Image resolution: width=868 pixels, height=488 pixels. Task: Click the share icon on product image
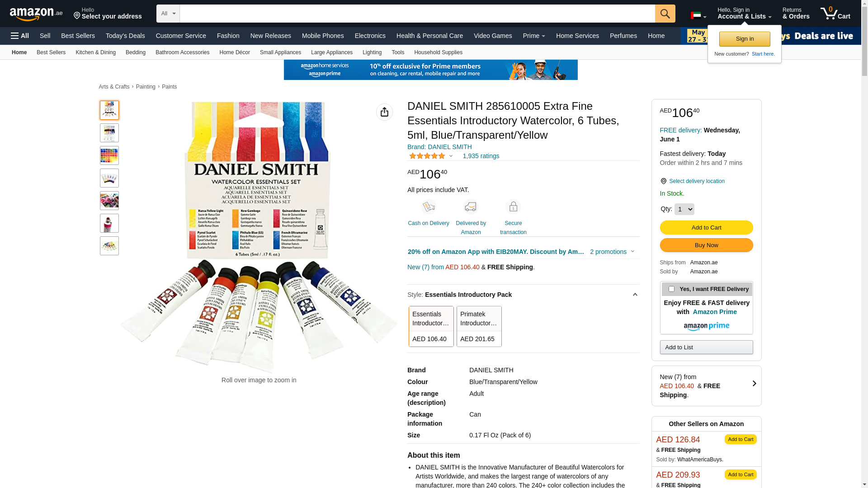[384, 112]
